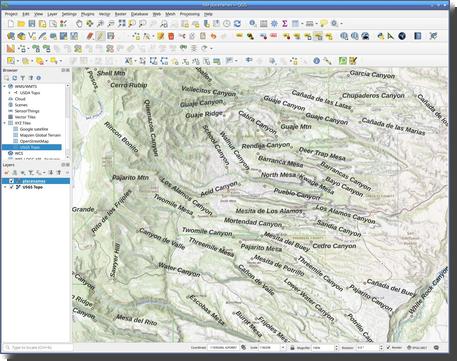This screenshot has width=457, height=361.
Task: Open the Raster menu
Action: click(120, 14)
